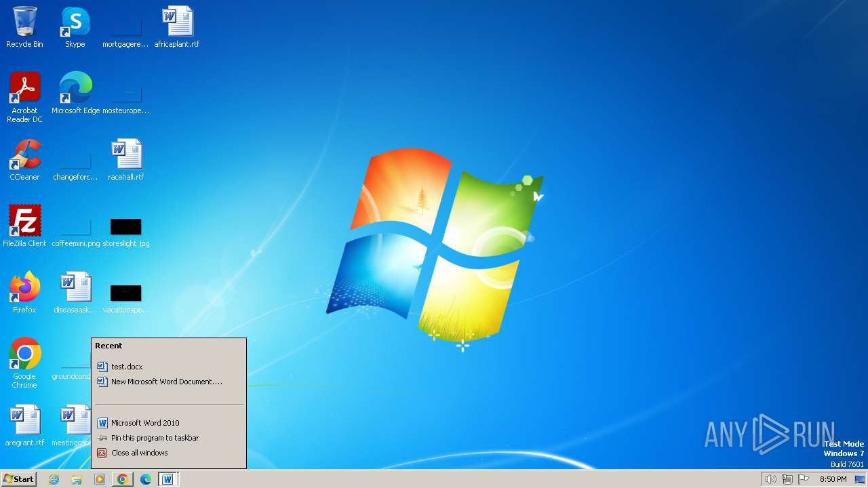Open Internet Explorer from the taskbar
The image size is (868, 488).
[x=54, y=479]
